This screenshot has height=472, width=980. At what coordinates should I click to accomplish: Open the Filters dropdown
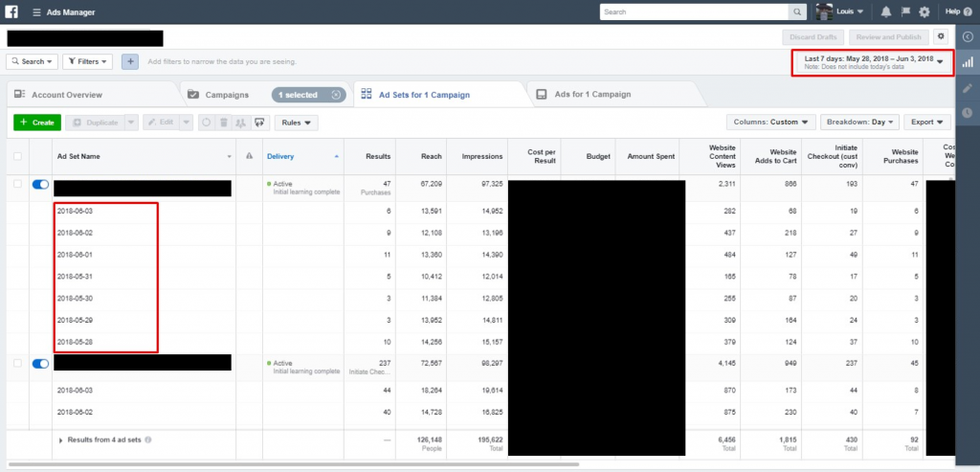(87, 62)
